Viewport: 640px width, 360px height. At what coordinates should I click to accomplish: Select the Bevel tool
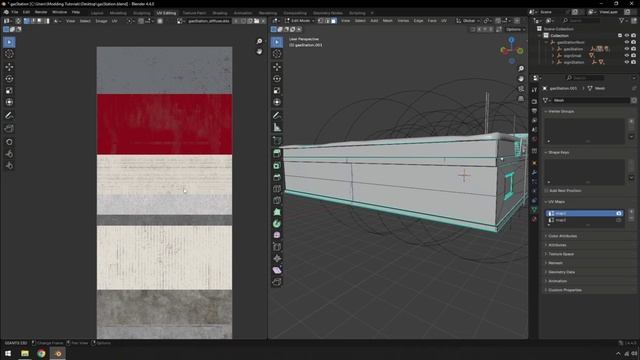click(277, 177)
